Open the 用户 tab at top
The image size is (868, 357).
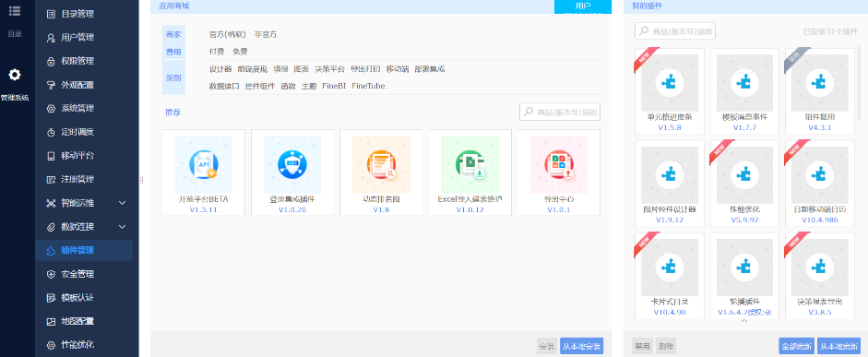(x=583, y=6)
